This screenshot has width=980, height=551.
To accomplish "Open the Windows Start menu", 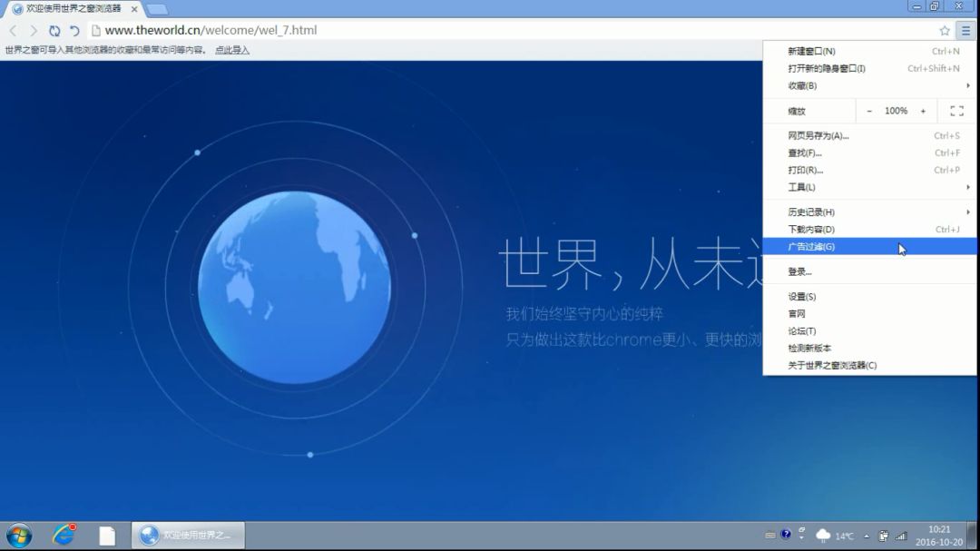I will pyautogui.click(x=18, y=535).
